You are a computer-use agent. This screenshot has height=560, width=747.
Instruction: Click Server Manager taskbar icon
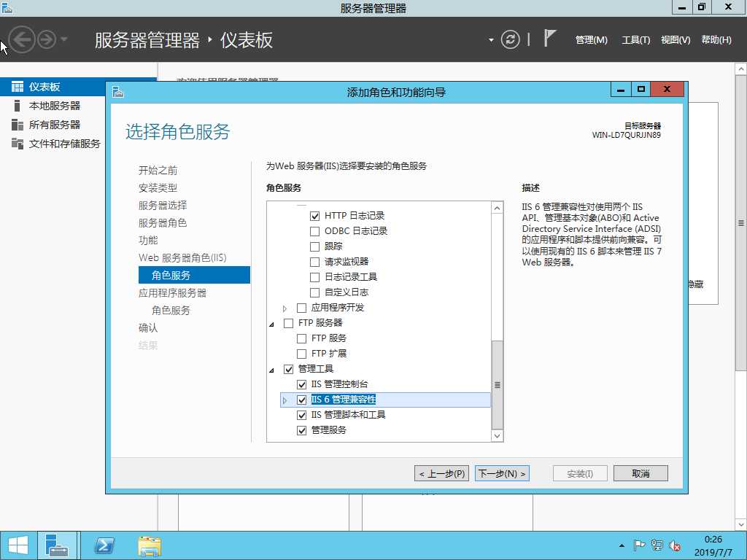pyautogui.click(x=57, y=545)
